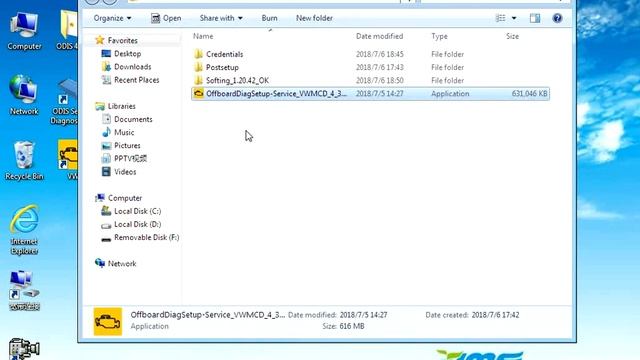Image resolution: width=640 pixels, height=360 pixels.
Task: Select the video camera desktop icon
Action: tap(24, 349)
